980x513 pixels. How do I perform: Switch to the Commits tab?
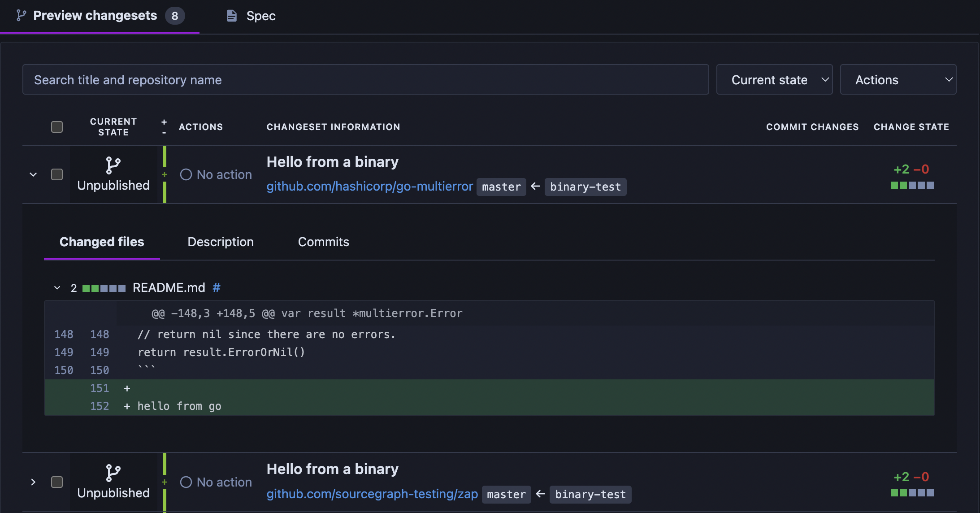323,242
